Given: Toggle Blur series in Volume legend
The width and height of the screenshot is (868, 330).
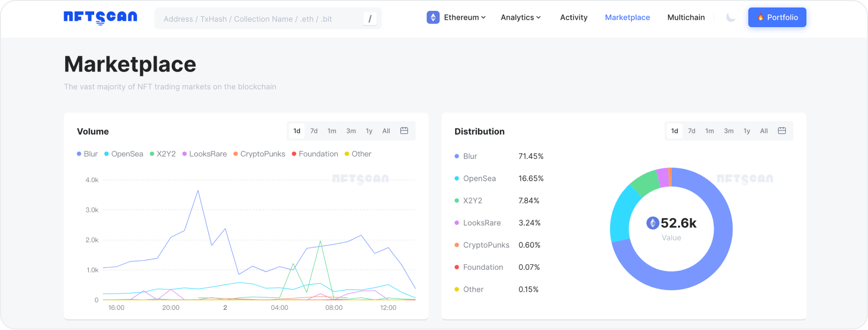Looking at the screenshot, I should point(87,154).
